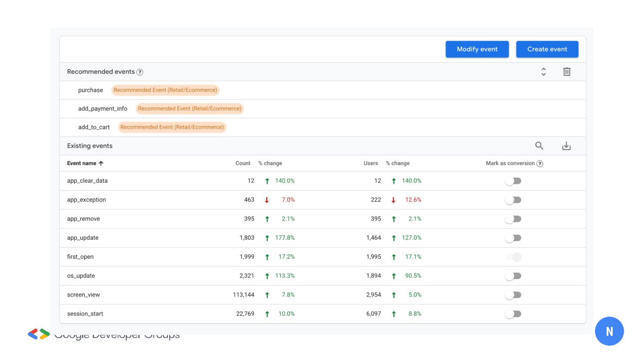The width and height of the screenshot is (644, 362).
Task: Click the download icon in Existing events
Action: pyautogui.click(x=566, y=146)
